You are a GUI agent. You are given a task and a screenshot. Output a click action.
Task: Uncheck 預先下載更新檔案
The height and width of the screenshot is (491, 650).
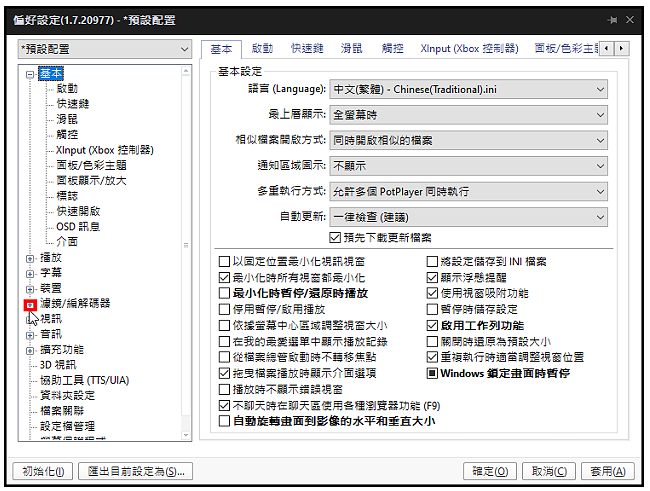click(x=335, y=238)
